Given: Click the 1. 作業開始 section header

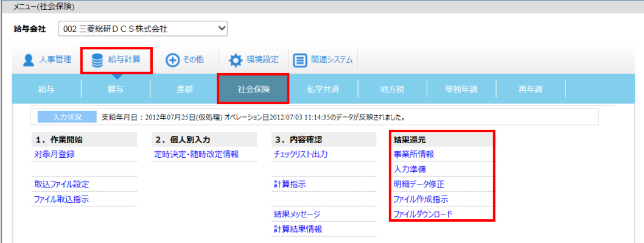Looking at the screenshot, I should point(84,140).
